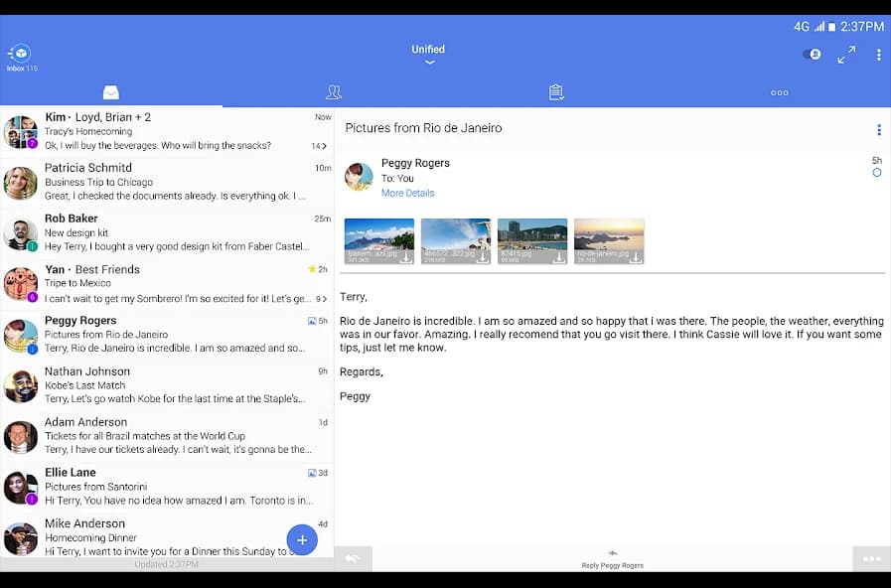This screenshot has width=891, height=588.
Task: Mark Peggy Rogers message as unread
Action: point(876,173)
